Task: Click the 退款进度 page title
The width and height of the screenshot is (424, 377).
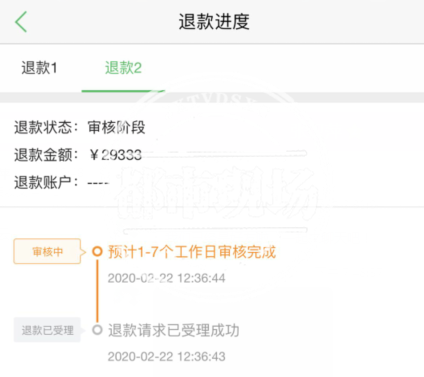Action: (214, 22)
